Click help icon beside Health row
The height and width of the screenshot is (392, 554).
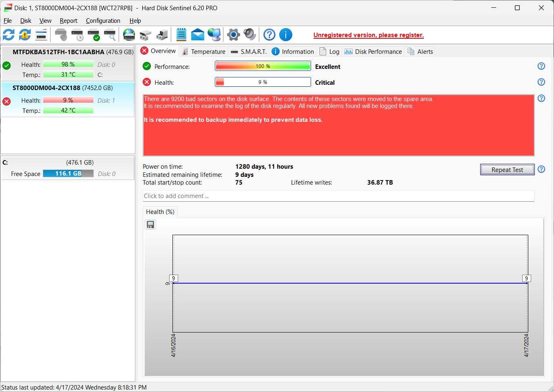pos(541,82)
